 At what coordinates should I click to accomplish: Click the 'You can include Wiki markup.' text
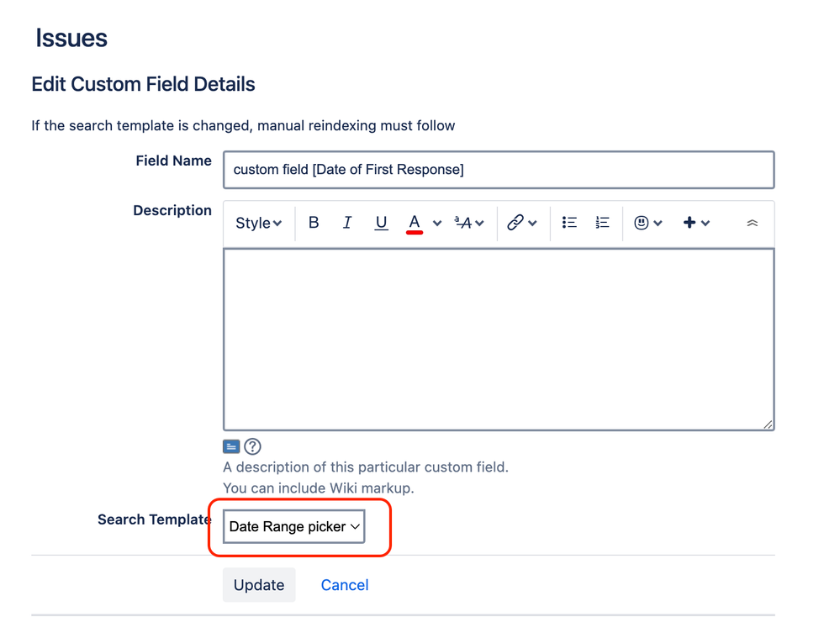[318, 488]
